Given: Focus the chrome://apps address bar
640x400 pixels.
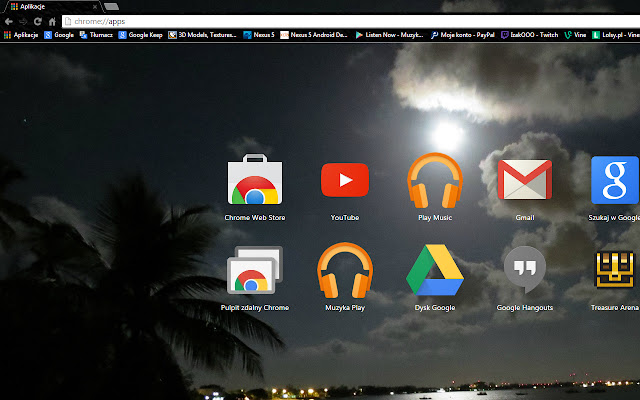Looking at the screenshot, I should 351,21.
